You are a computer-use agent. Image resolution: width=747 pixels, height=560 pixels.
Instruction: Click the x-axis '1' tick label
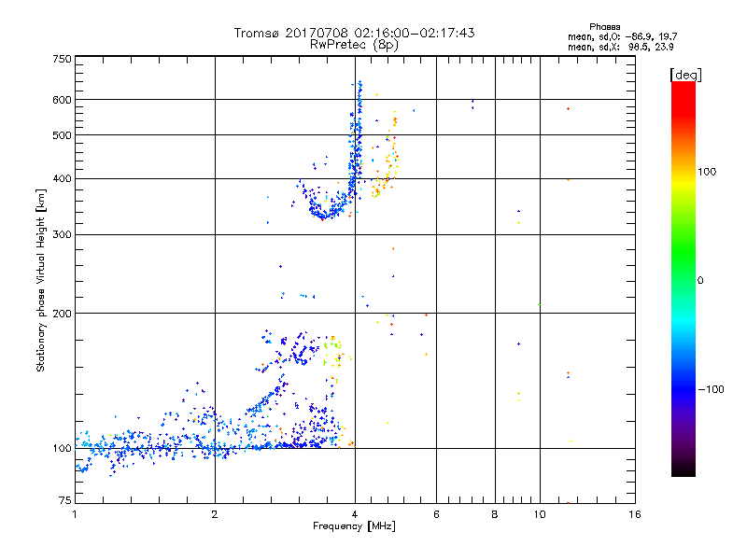click(x=75, y=514)
